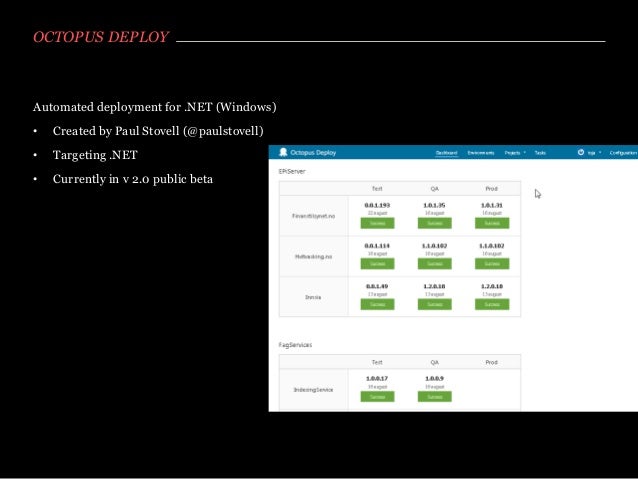Image resolution: width=638 pixels, height=479 pixels.
Task: Click the date under version 1.0.0.17
Action: (377, 387)
